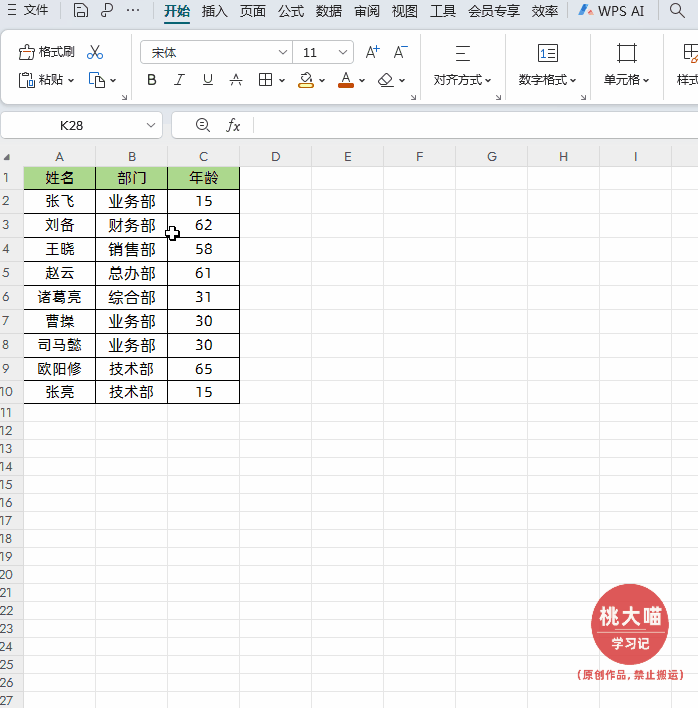Image resolution: width=698 pixels, height=708 pixels.
Task: Click the select-all corner triangle
Action: coord(6,157)
